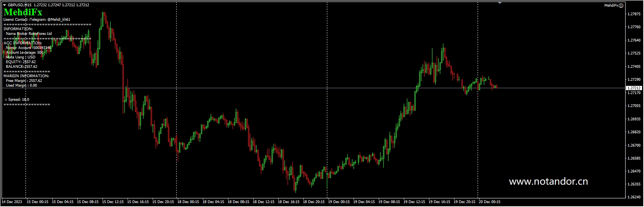Screen dimensions: 644x207
Task: Click the Nomor Account 500393346 line
Action: tap(28, 48)
